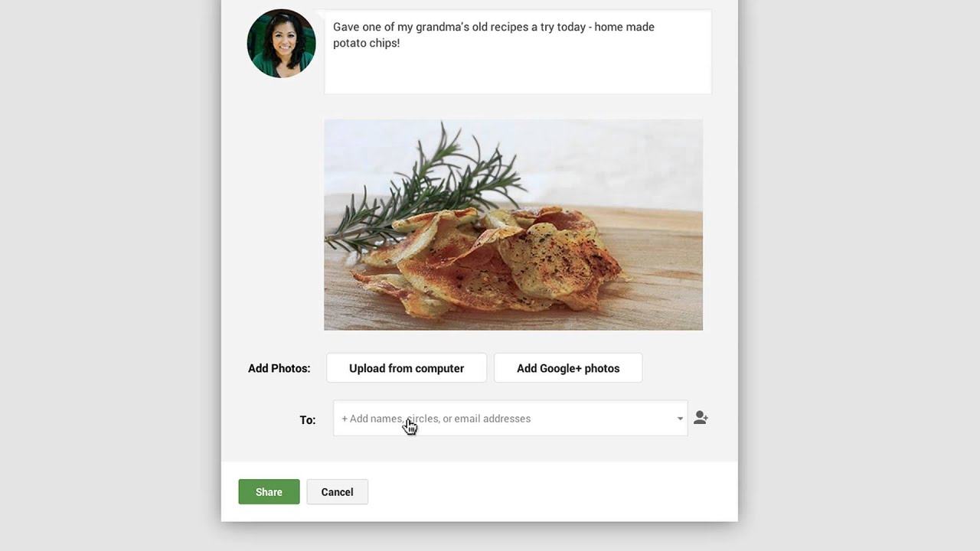The height and width of the screenshot is (551, 980).
Task: Click the gray panel area below the To field
Action: pyautogui.click(x=479, y=449)
